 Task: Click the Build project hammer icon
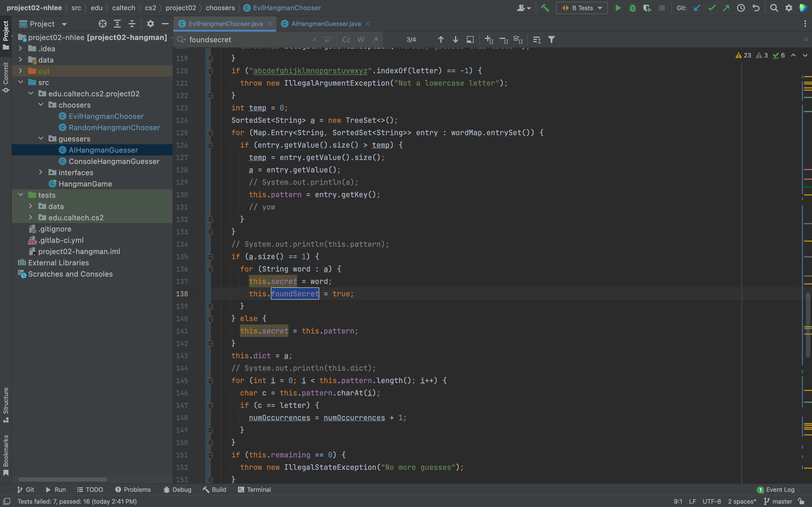(x=545, y=8)
